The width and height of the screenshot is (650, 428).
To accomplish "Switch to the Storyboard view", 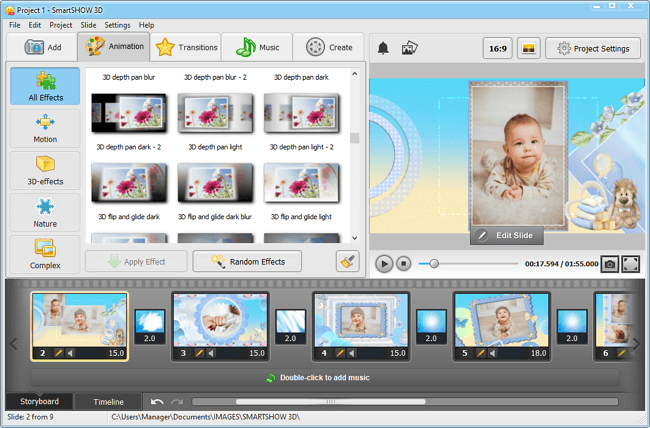I will (39, 401).
